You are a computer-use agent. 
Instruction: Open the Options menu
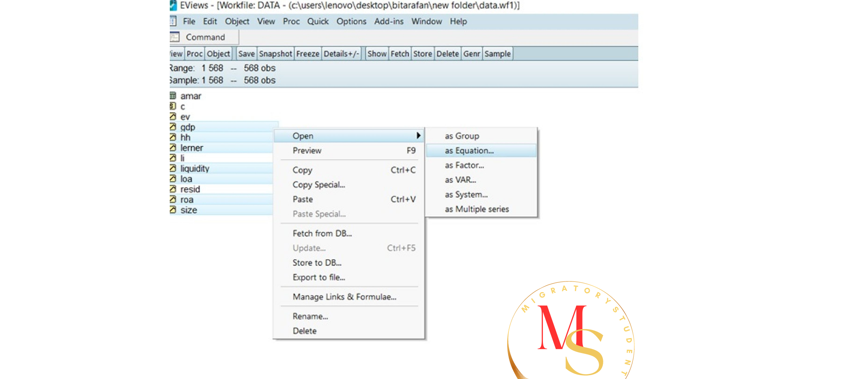(351, 21)
